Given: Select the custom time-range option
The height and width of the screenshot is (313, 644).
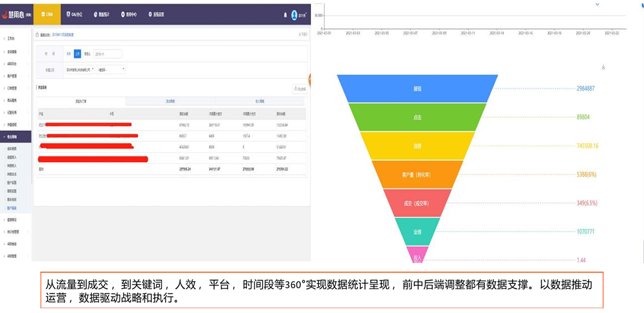Looking at the screenshot, I should [88, 54].
